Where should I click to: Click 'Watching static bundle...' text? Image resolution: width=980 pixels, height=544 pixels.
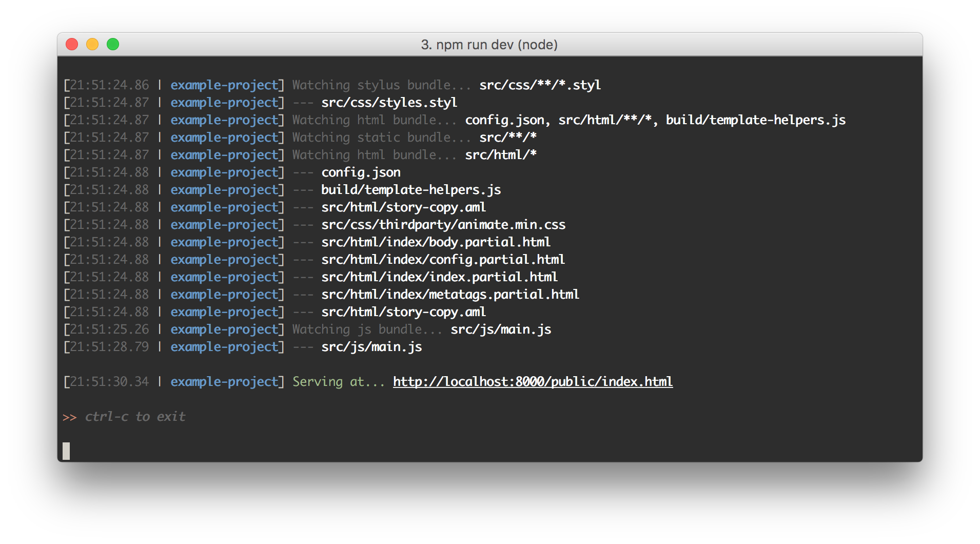point(381,138)
